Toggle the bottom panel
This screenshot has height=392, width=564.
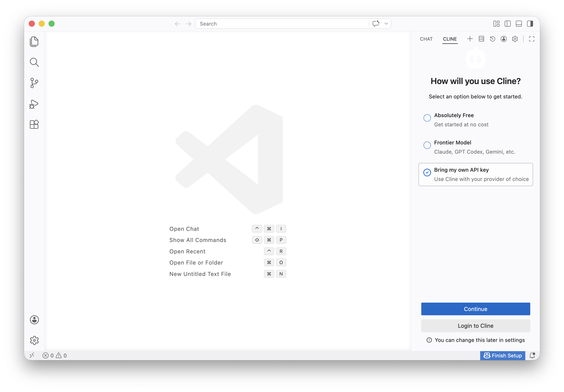pos(519,24)
